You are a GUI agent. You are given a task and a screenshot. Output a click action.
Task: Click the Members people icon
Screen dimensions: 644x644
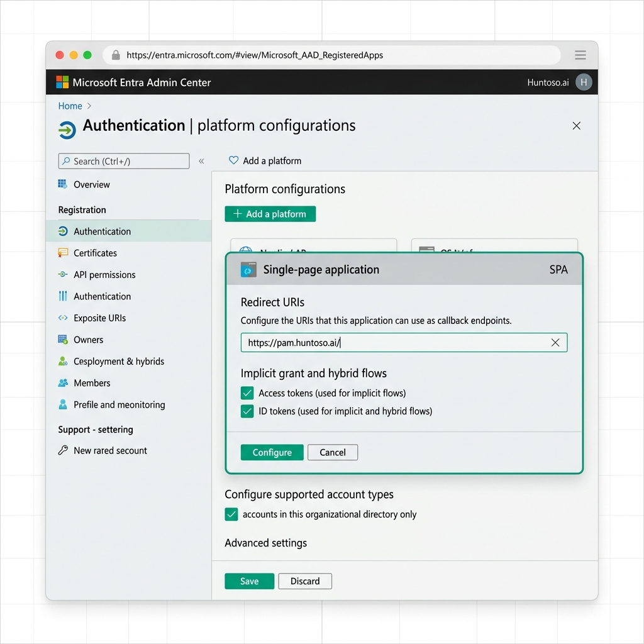coord(63,383)
